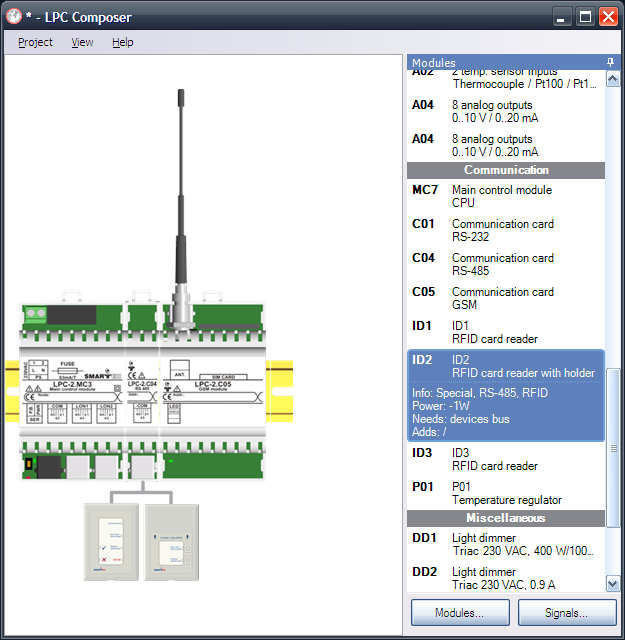Click the LPC Composer app icon
Image resolution: width=625 pixels, height=640 pixels.
tap(13, 17)
